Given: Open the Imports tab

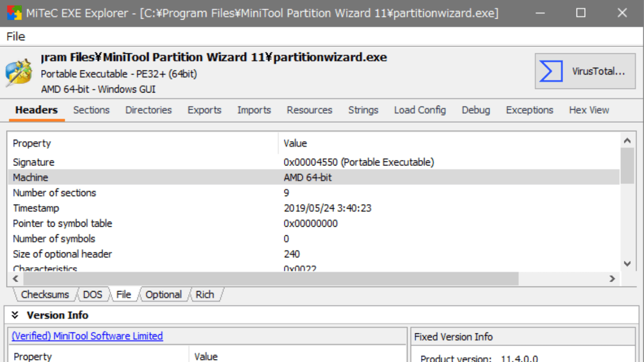Looking at the screenshot, I should [254, 110].
